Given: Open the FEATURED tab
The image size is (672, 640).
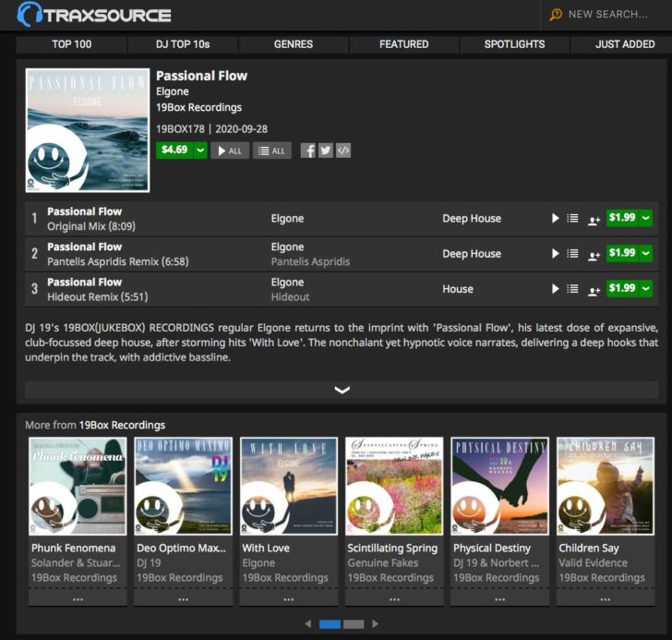Looking at the screenshot, I should pyautogui.click(x=403, y=44).
